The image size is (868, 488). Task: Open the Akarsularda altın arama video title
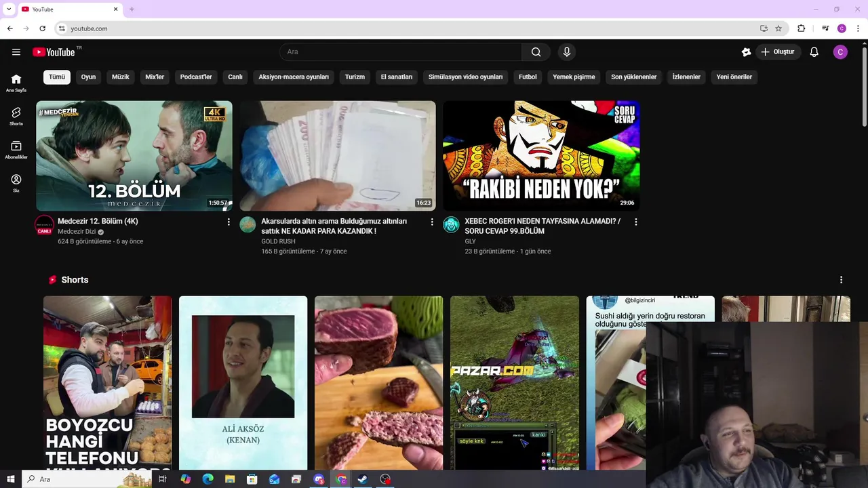point(334,226)
